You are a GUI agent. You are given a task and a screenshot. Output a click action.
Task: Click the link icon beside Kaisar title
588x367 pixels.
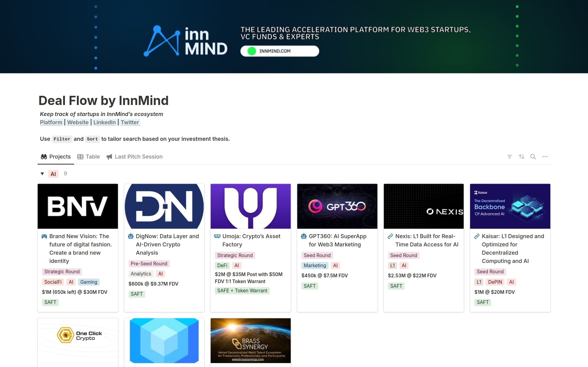pyautogui.click(x=477, y=236)
